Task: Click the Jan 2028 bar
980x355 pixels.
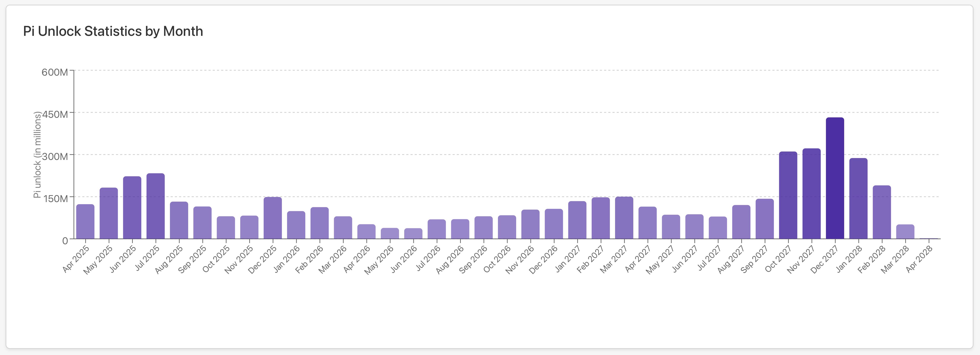Action: click(858, 198)
